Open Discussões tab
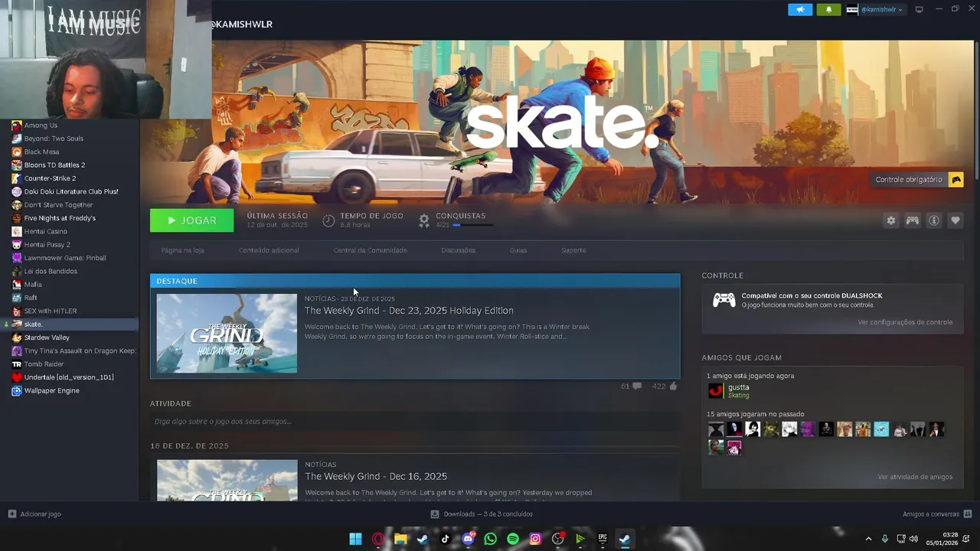The image size is (980, 551). 458,250
